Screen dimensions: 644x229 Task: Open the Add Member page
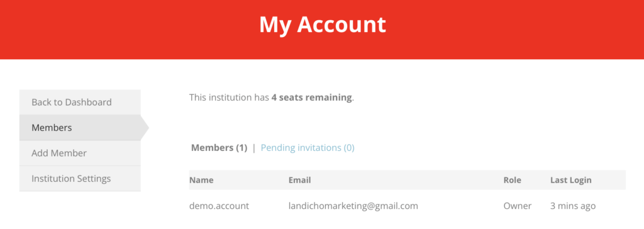(80, 153)
